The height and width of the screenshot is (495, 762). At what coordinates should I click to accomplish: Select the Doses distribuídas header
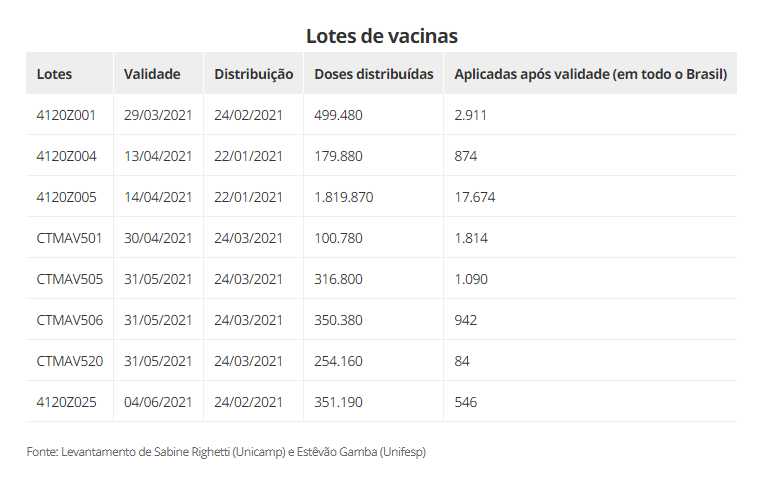pos(374,74)
